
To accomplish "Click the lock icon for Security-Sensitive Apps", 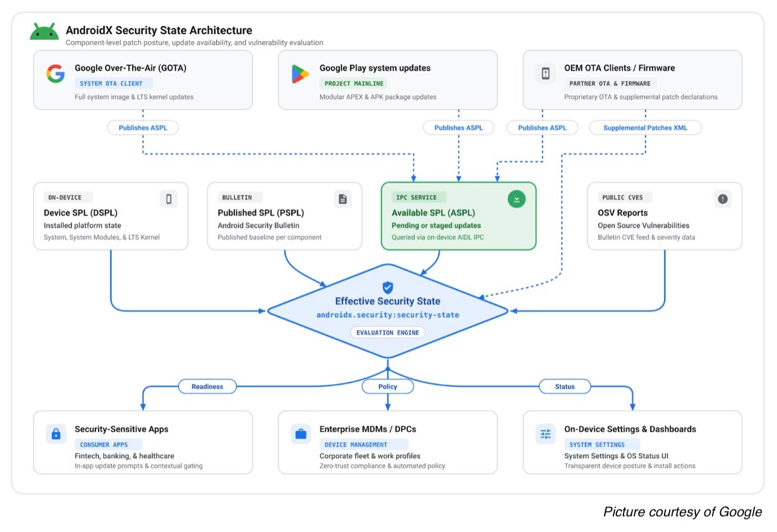I will tap(56, 434).
